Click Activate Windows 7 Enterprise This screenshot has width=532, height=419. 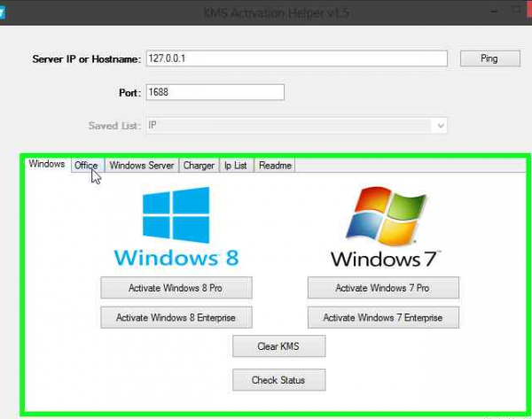(383, 318)
